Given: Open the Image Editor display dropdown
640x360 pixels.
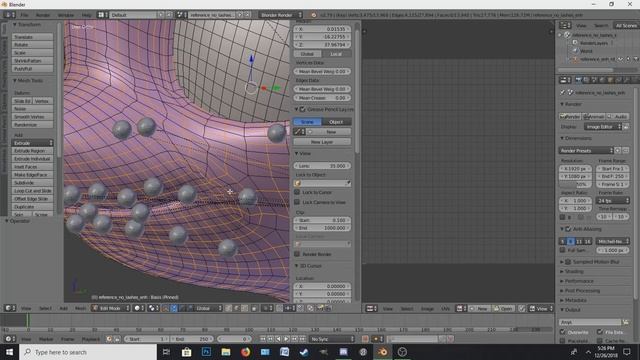Looking at the screenshot, I should (603, 127).
